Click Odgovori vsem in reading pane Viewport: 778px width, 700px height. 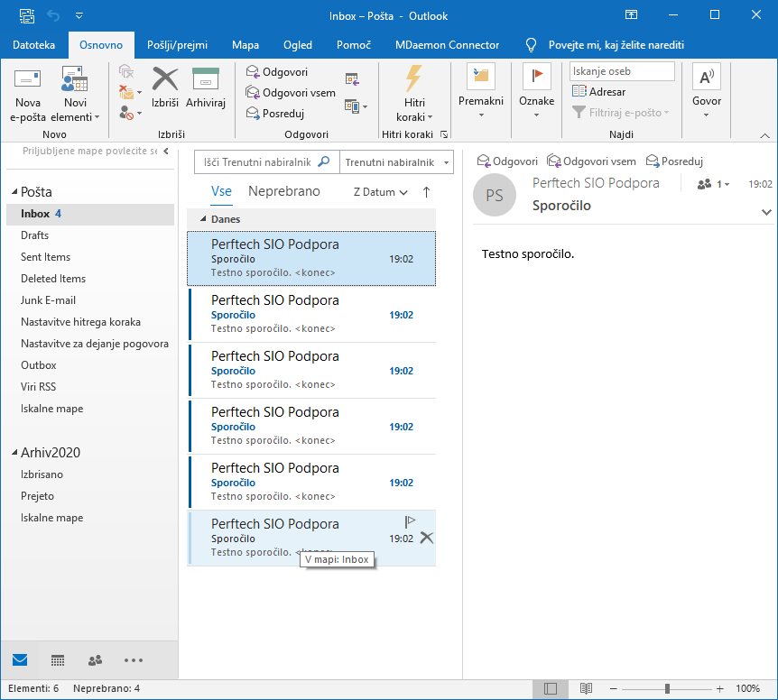[591, 161]
